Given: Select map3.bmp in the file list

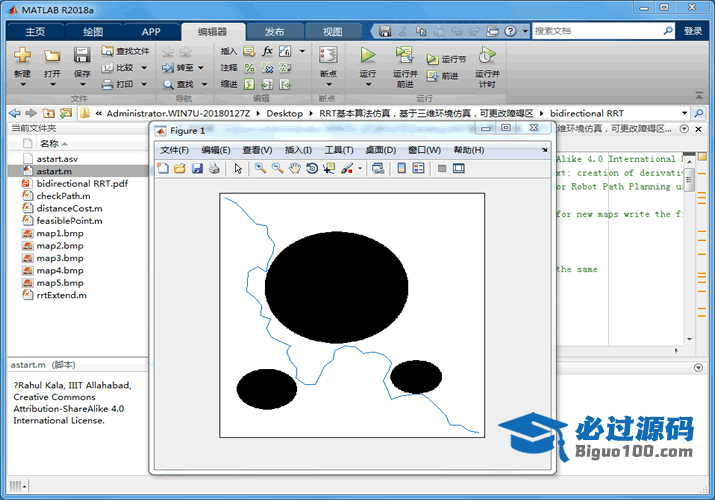Looking at the screenshot, I should point(60,258).
